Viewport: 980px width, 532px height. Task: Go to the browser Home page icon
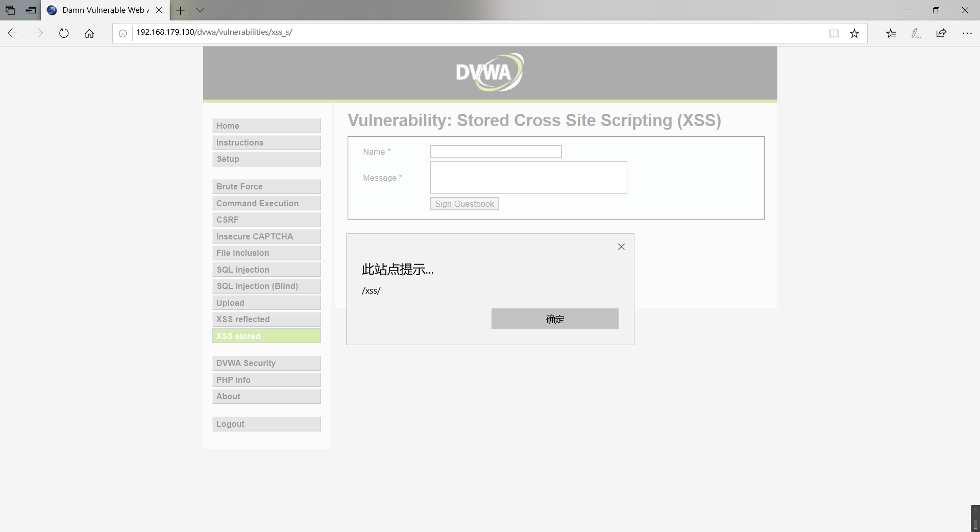(x=89, y=33)
